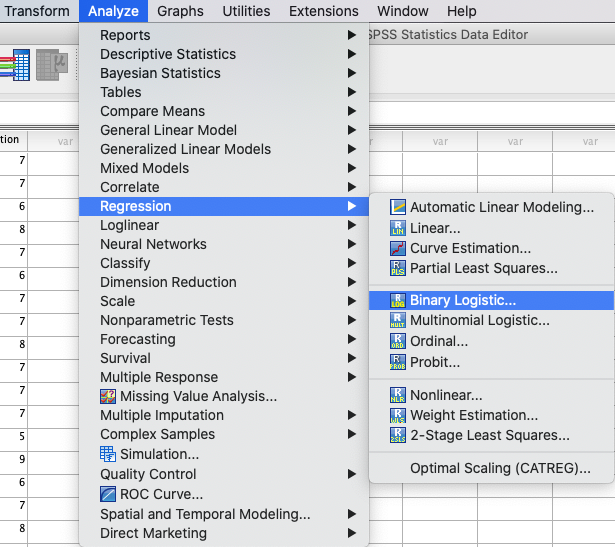
Task: Click the Binary Logistic LOG icon
Action: [398, 300]
